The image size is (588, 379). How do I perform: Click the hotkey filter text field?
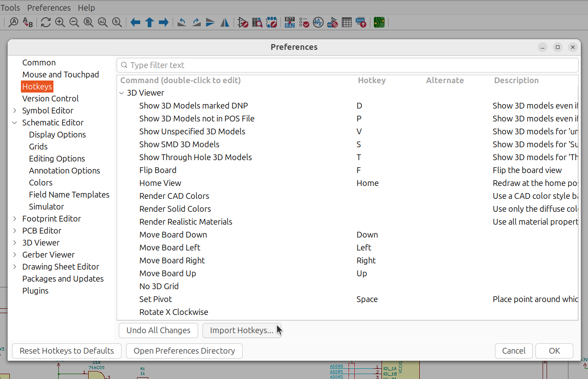click(347, 65)
